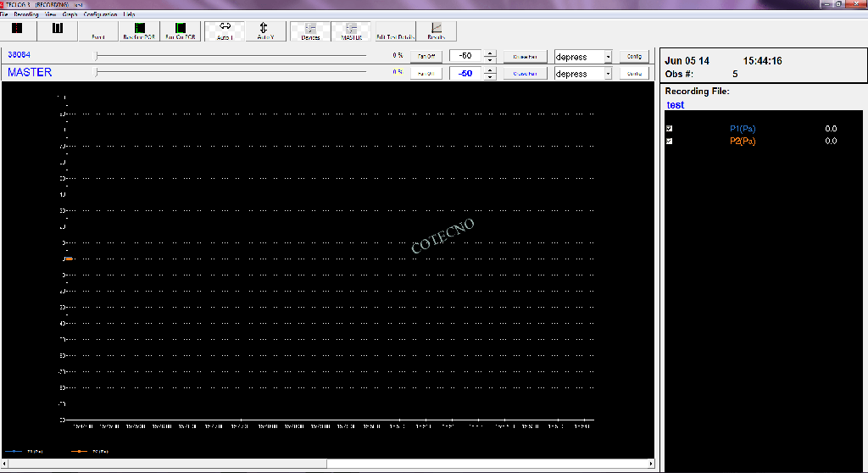868x473 pixels.
Task: Click the MASTER fan speed slider handle
Action: [x=96, y=73]
